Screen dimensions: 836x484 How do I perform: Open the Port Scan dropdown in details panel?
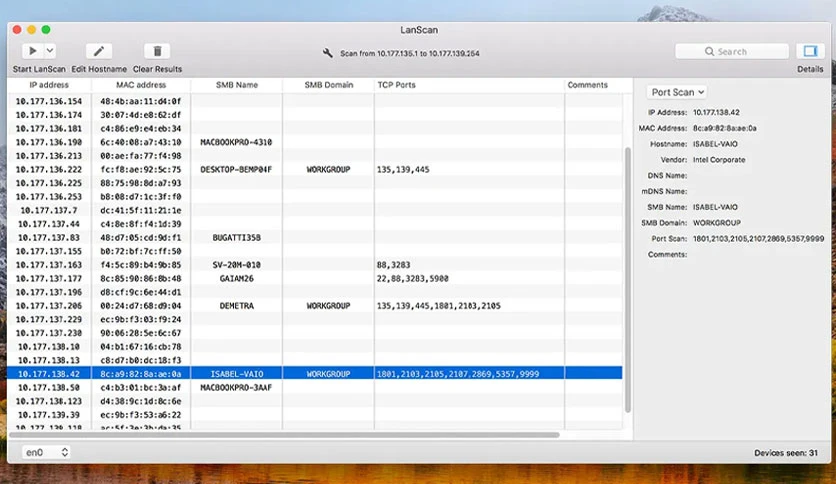(677, 92)
